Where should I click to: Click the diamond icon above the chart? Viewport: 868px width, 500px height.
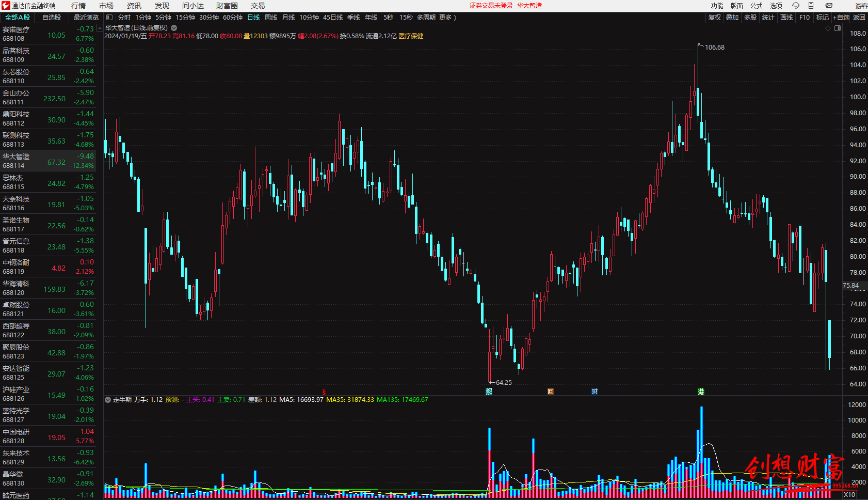[828, 28]
